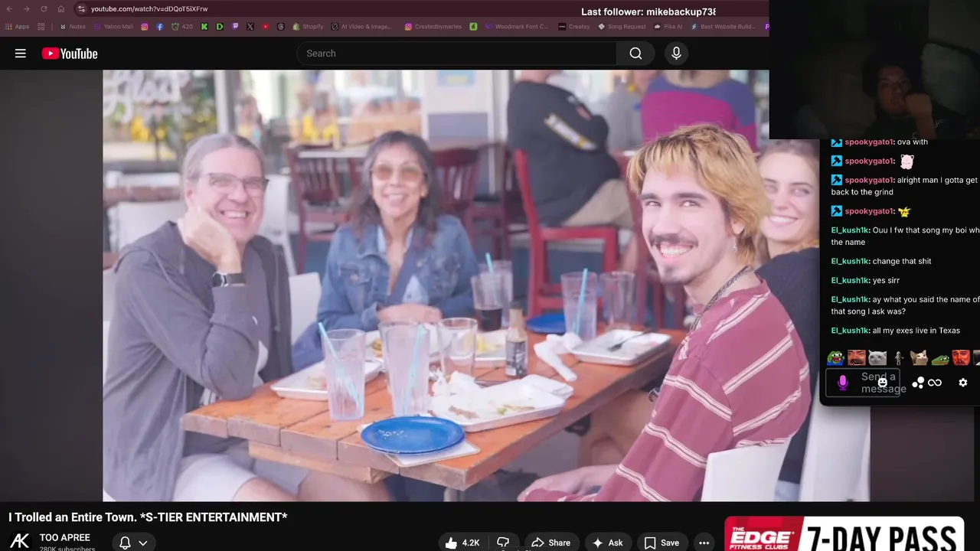Click the streamer webcam overlay
This screenshot has width=980, height=551.
[x=874, y=69]
